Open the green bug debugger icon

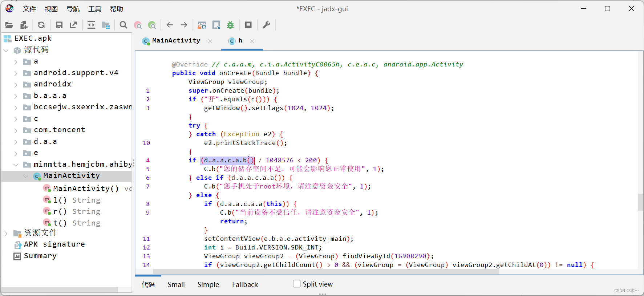pos(230,25)
